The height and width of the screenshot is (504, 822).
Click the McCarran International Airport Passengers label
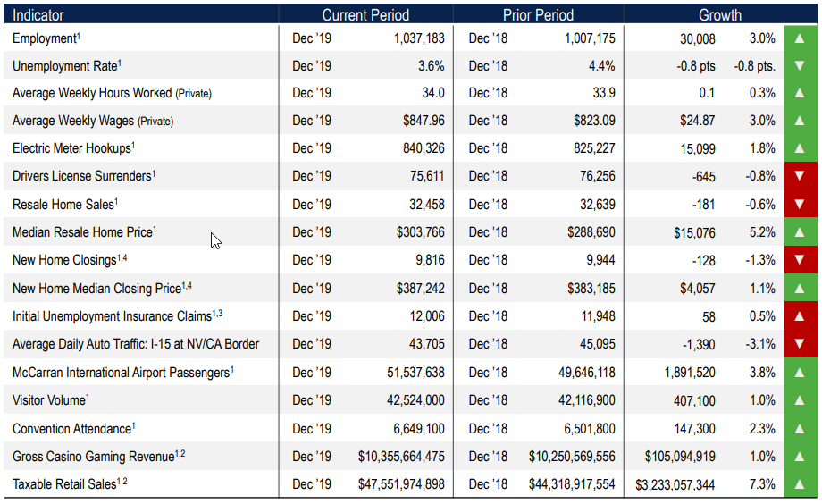(x=122, y=373)
